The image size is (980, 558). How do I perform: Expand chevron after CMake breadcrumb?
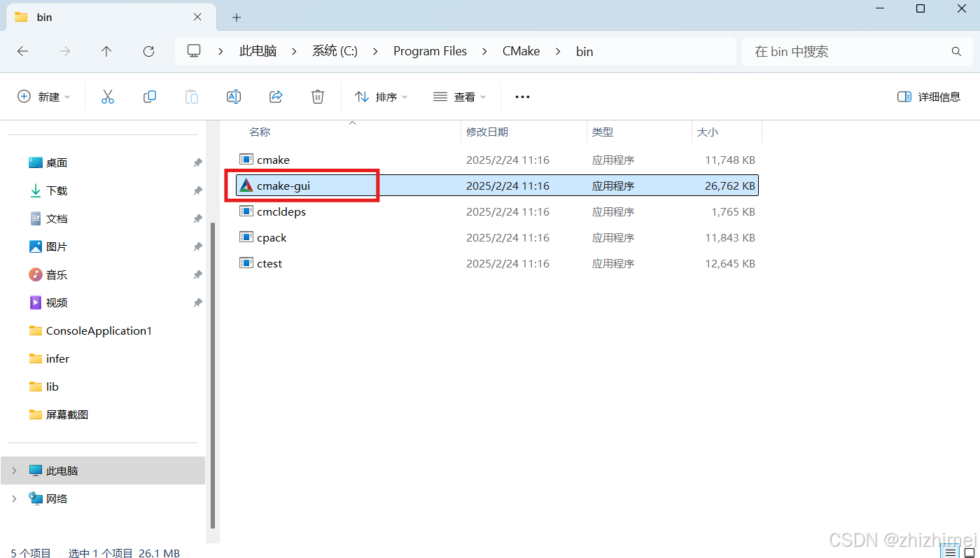coord(558,51)
